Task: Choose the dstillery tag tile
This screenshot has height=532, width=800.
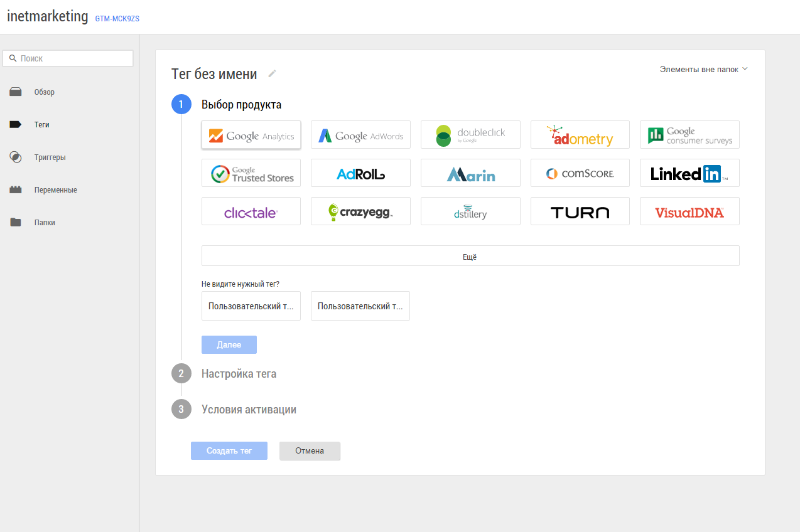Action: pos(470,211)
